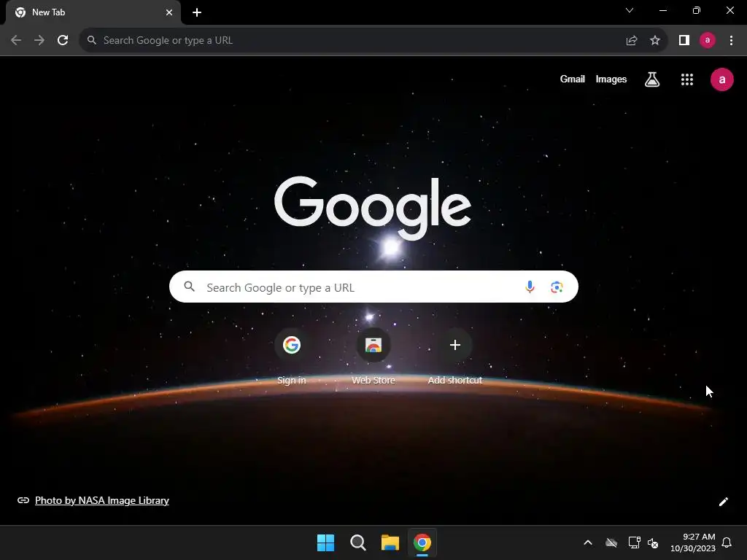Open Photo by NASA Image Library link

[102, 500]
